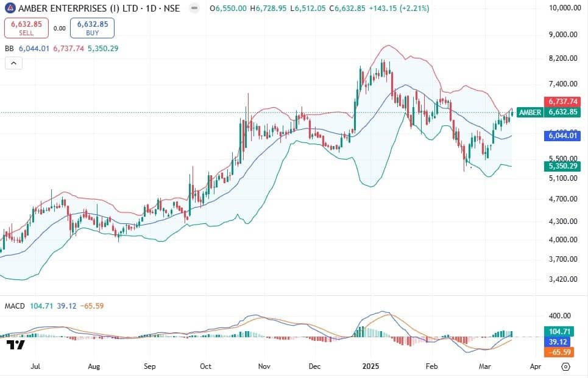Select red upper band 6,737.74 axis label
Screen dimensions: 588x378
[562, 102]
